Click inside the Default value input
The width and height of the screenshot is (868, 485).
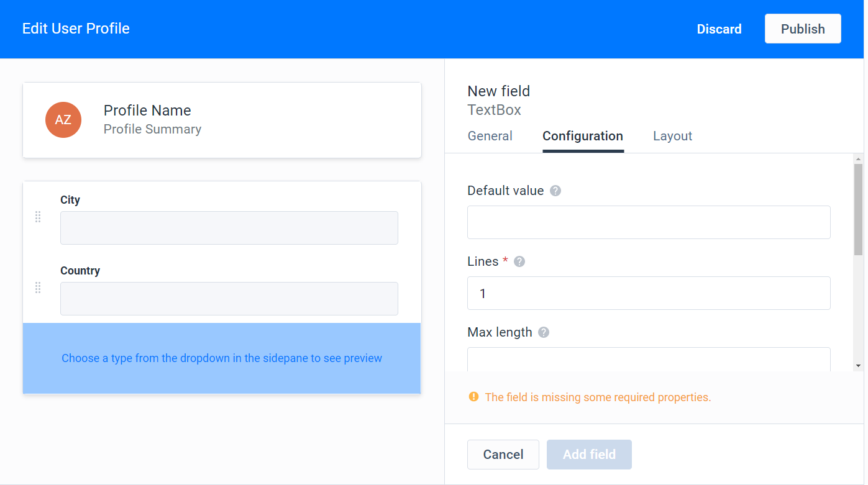[649, 222]
